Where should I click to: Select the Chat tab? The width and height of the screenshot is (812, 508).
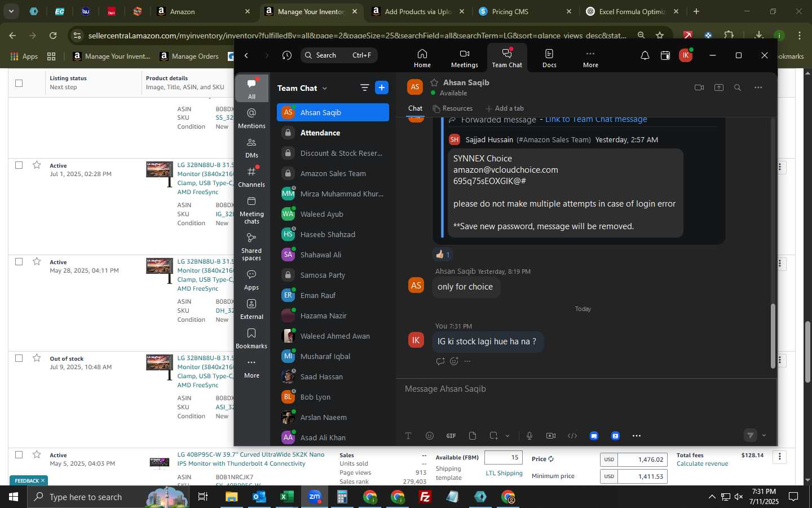coord(416,108)
